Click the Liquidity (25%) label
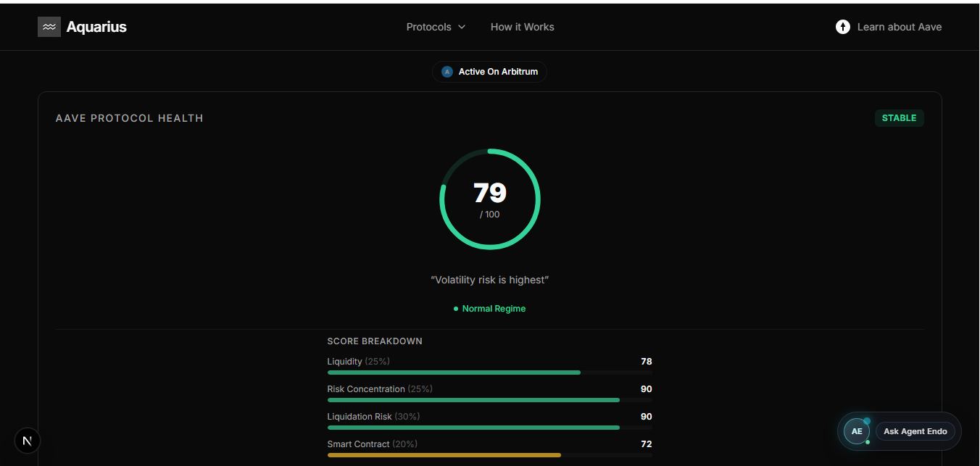 [x=359, y=362]
